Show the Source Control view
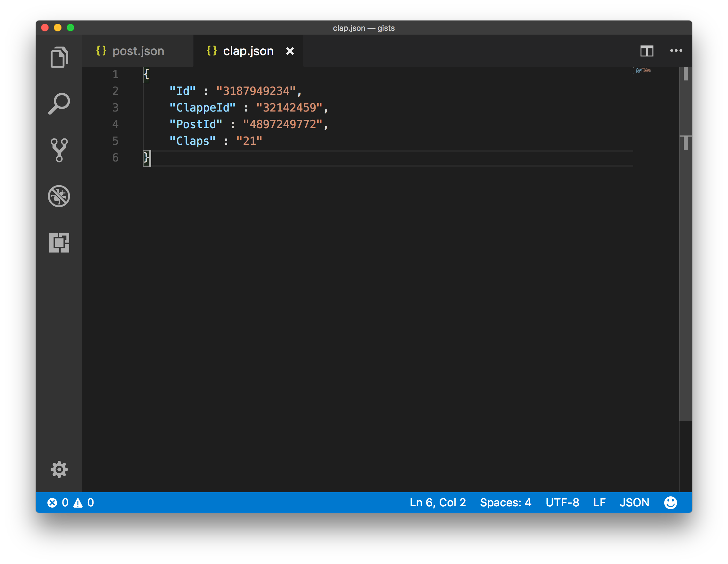Image resolution: width=728 pixels, height=564 pixels. (59, 150)
